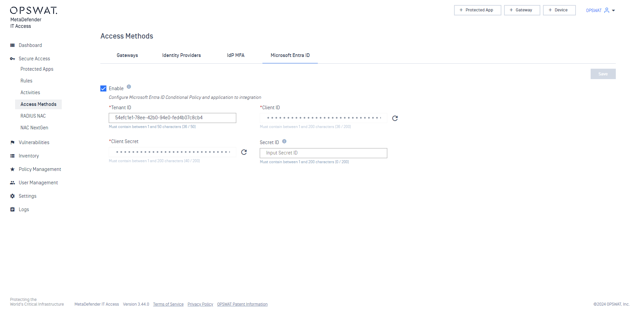Click 'Version 3.44.0' footer text
This screenshot has width=644, height=315.
point(136,304)
